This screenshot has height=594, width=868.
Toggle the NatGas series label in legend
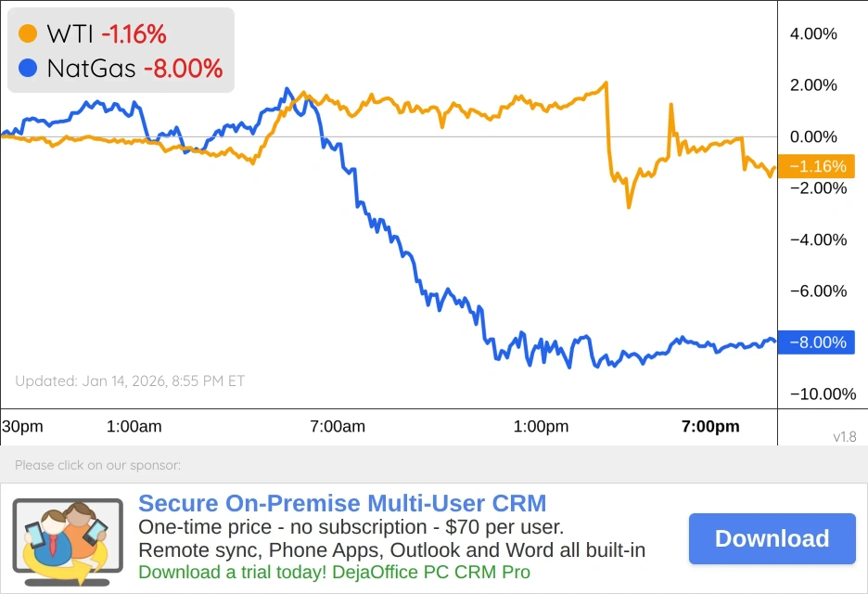(x=91, y=68)
